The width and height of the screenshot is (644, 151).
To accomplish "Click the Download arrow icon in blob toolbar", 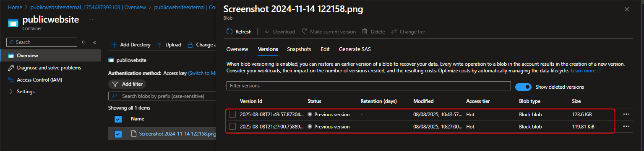I will point(267,31).
